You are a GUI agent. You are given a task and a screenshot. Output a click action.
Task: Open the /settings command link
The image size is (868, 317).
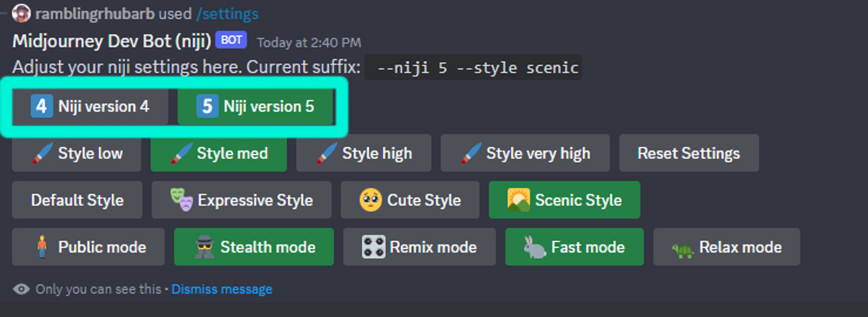(227, 13)
